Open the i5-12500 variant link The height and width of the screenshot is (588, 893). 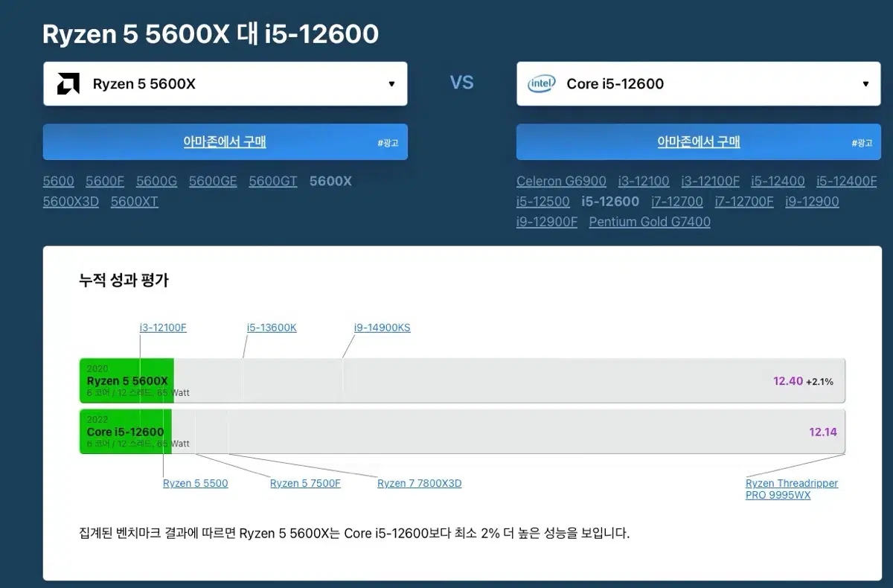(543, 201)
